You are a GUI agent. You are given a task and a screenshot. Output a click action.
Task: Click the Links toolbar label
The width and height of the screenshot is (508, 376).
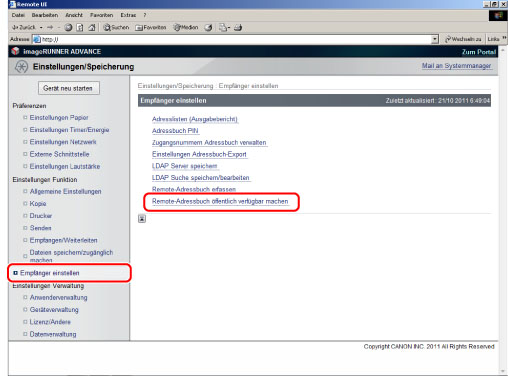click(x=493, y=39)
